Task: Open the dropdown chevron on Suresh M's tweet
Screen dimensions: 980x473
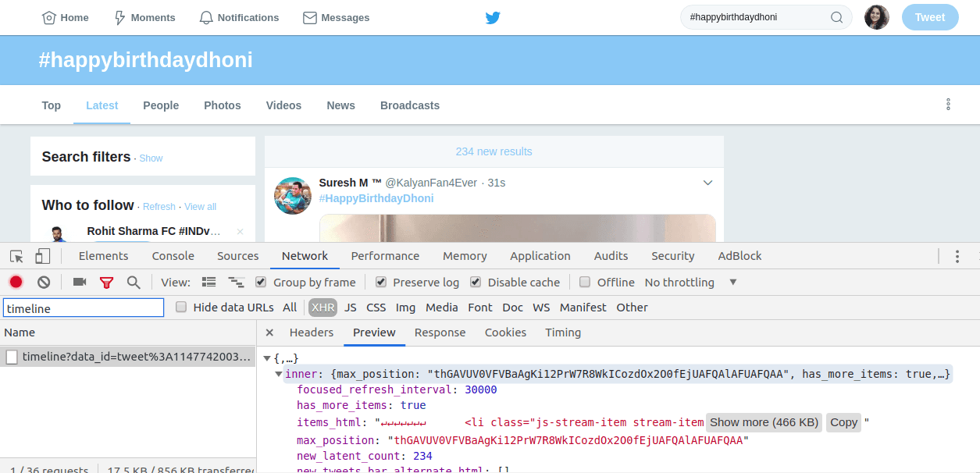Action: [707, 182]
